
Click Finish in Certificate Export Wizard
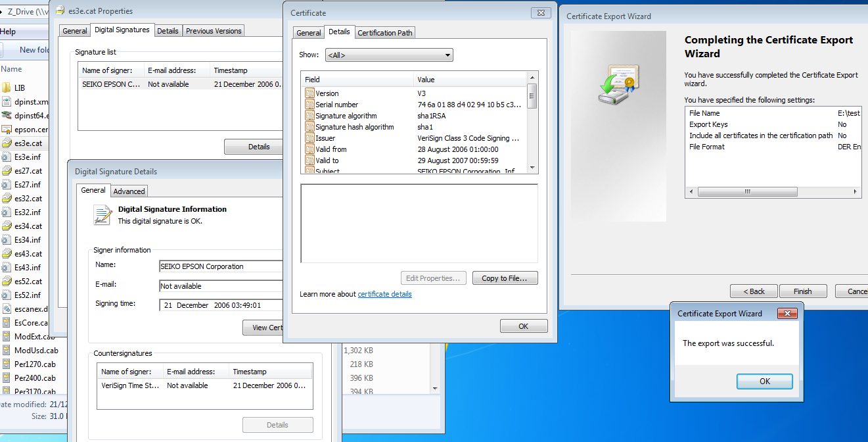click(x=802, y=291)
